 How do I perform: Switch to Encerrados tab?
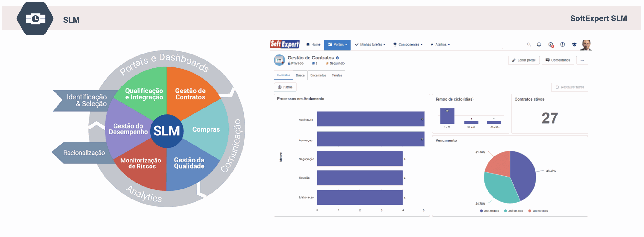point(318,75)
